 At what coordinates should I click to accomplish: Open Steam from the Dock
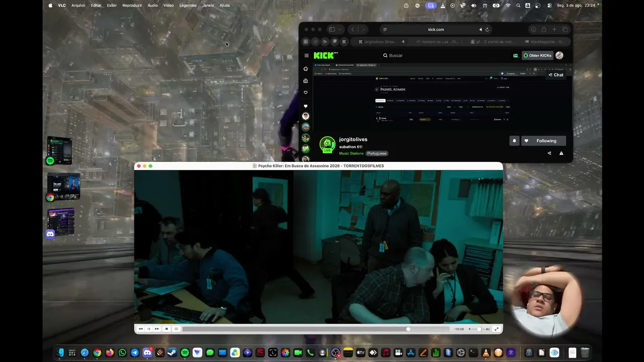point(172,353)
